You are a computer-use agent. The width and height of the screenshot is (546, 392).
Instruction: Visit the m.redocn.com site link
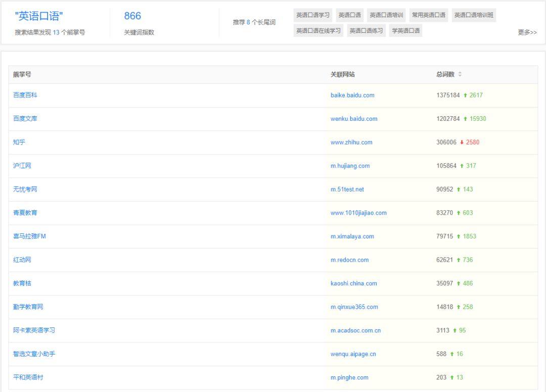(x=350, y=260)
